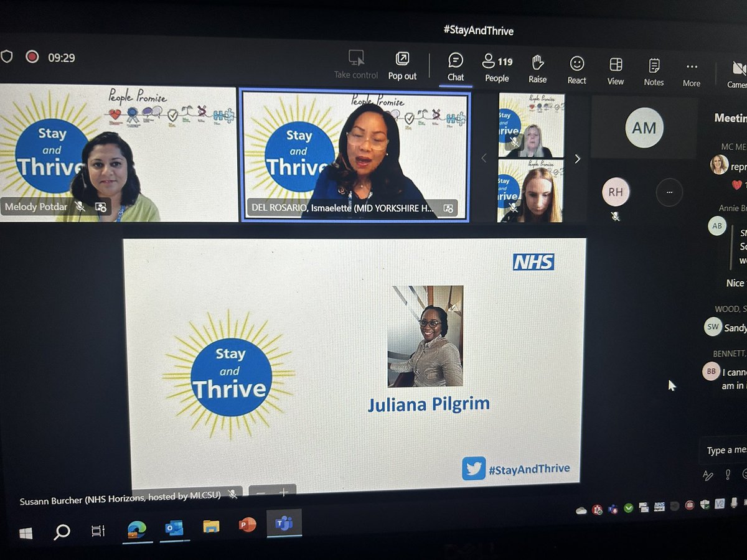Click the SW avatar in chat
This screenshot has height=560, width=747.
point(713,327)
